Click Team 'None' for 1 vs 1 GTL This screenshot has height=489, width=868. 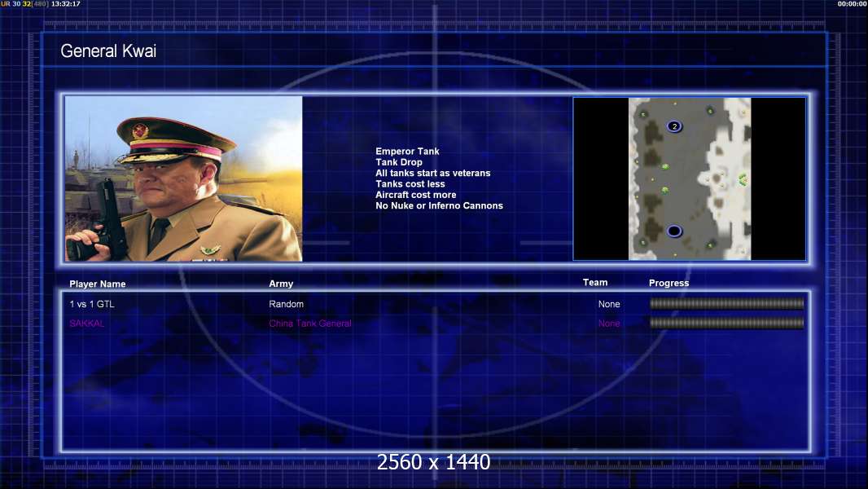tap(609, 304)
